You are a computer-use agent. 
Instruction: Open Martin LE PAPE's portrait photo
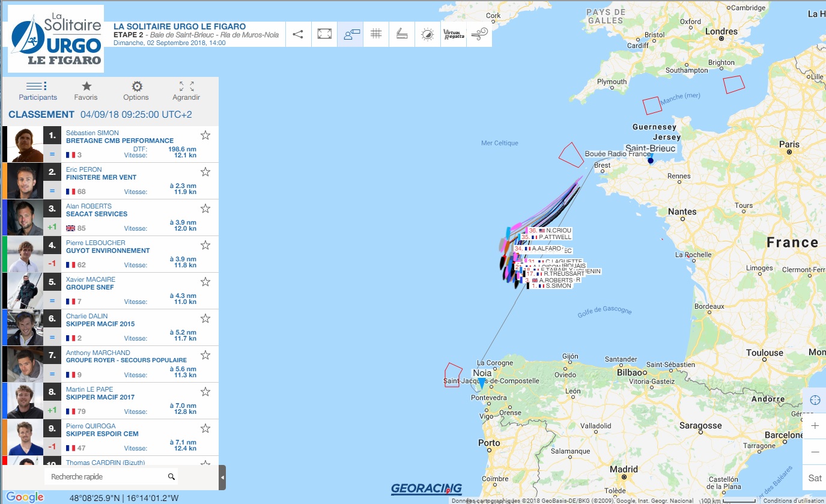tap(25, 401)
